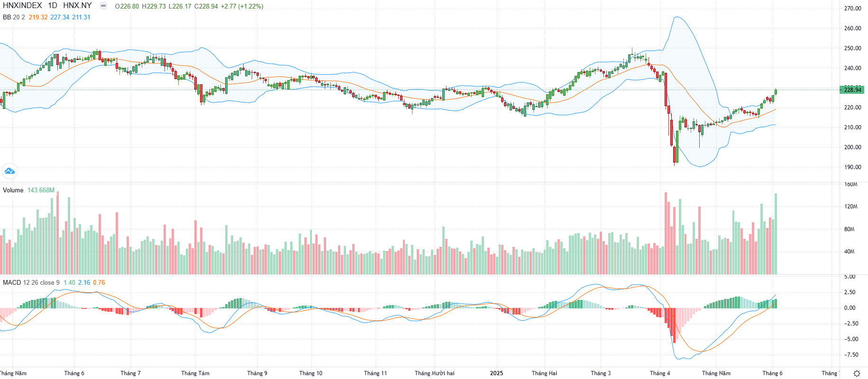Click the TradingView cloud logo icon
Image resolution: width=868 pixels, height=379 pixels.
point(9,171)
